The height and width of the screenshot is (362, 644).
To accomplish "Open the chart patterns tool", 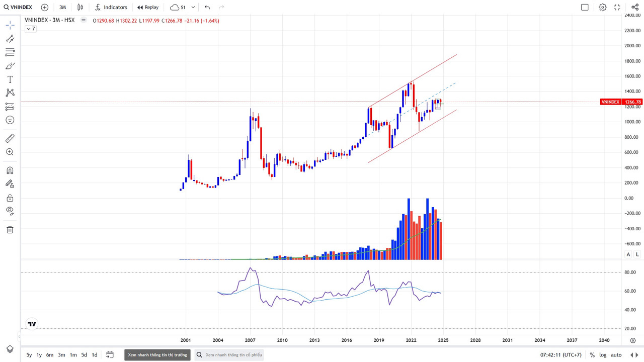I will (x=10, y=93).
